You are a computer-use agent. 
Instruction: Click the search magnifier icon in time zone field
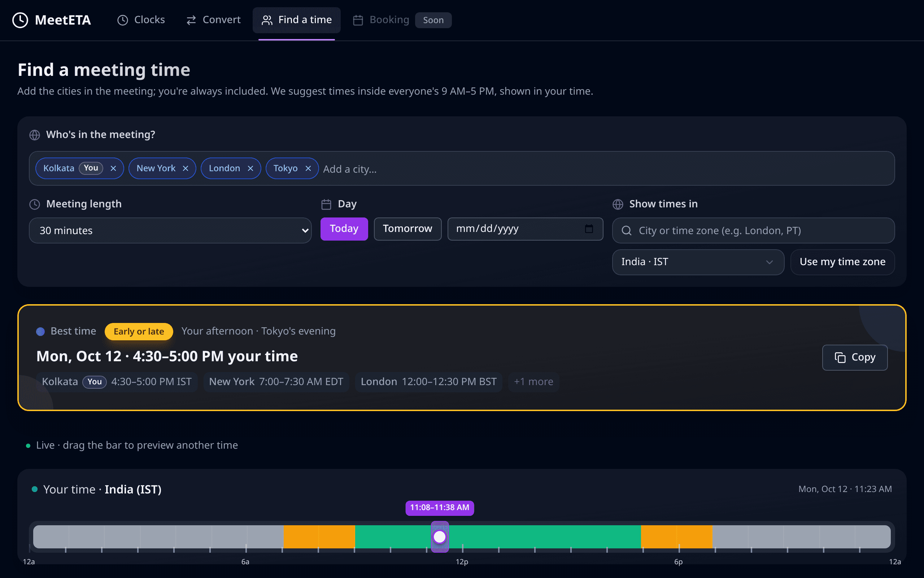click(x=627, y=230)
